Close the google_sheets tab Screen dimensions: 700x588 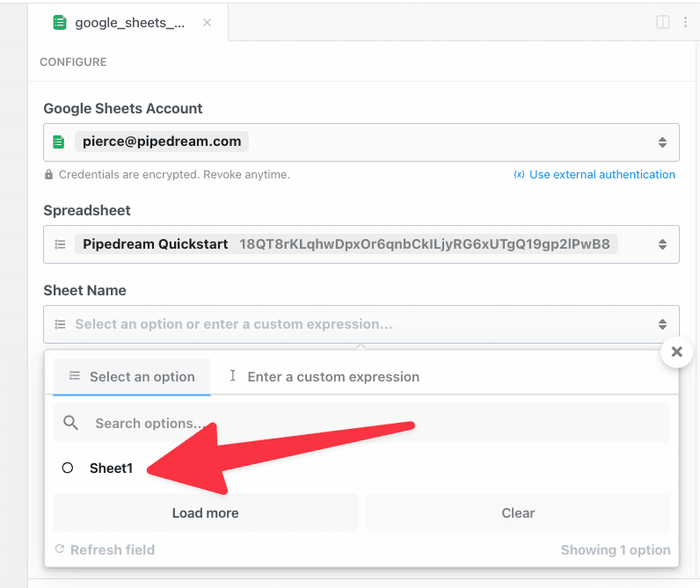pos(207,22)
